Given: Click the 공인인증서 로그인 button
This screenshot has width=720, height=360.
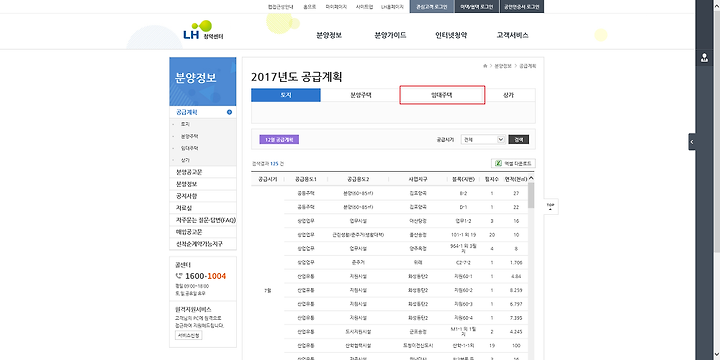Looking at the screenshot, I should tap(522, 6).
